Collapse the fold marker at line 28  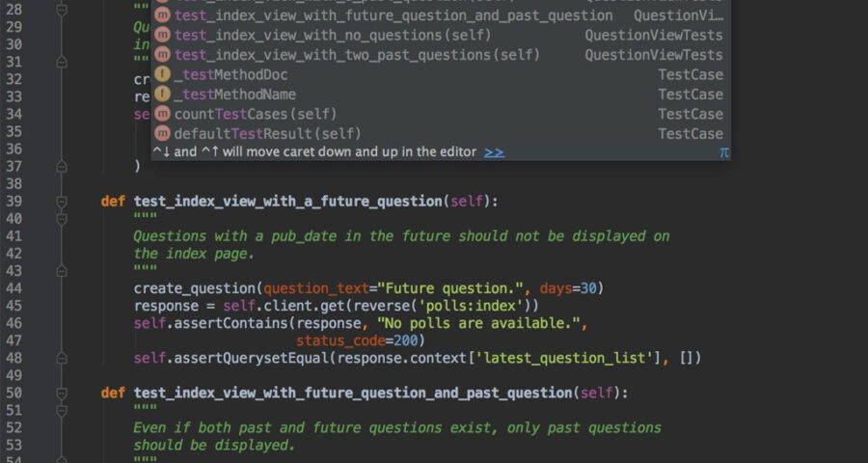pos(62,10)
